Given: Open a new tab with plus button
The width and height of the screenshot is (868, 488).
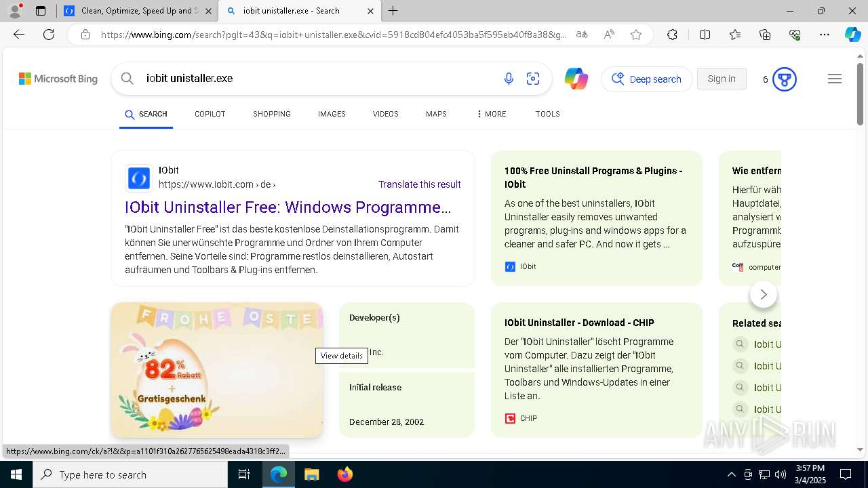Looking at the screenshot, I should [x=393, y=11].
